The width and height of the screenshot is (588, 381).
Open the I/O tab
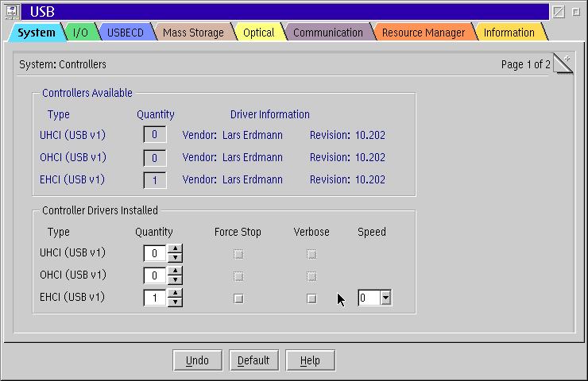pos(80,33)
